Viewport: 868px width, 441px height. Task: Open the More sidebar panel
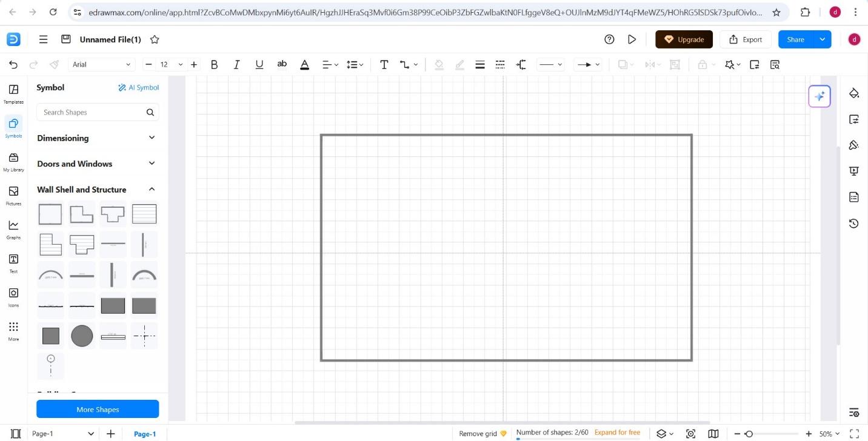13,331
